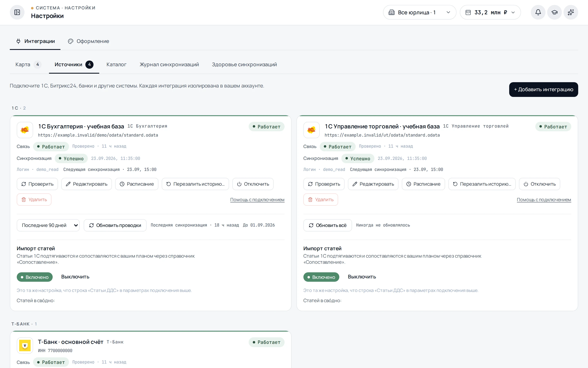588x368 pixels.
Task: Disconnect the 1С Бухгалтерия integration
Action: coord(253,184)
